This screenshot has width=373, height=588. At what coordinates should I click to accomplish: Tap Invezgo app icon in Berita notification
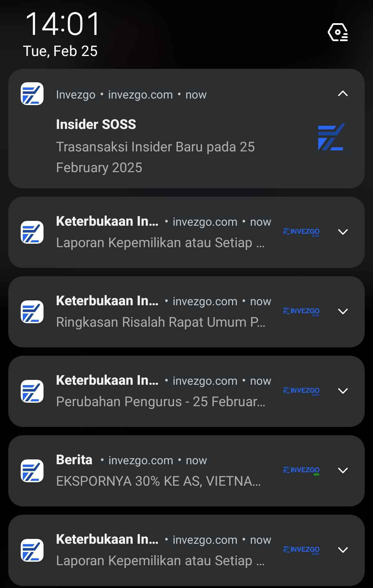coord(32,470)
